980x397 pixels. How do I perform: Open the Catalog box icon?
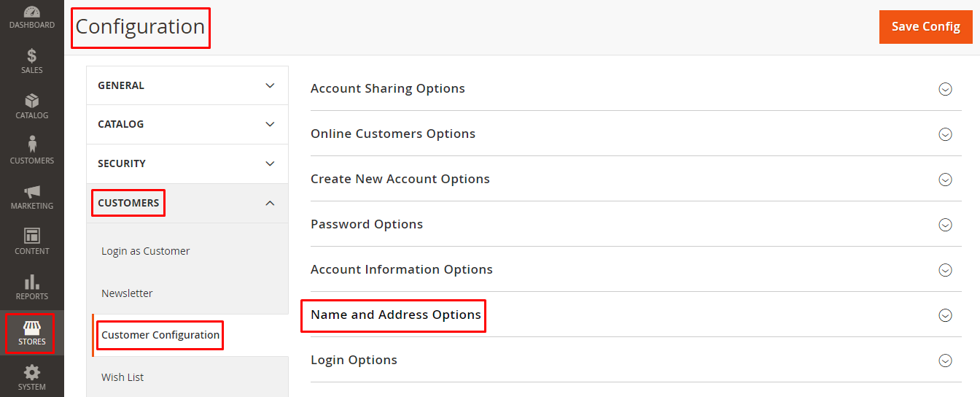coord(31,101)
